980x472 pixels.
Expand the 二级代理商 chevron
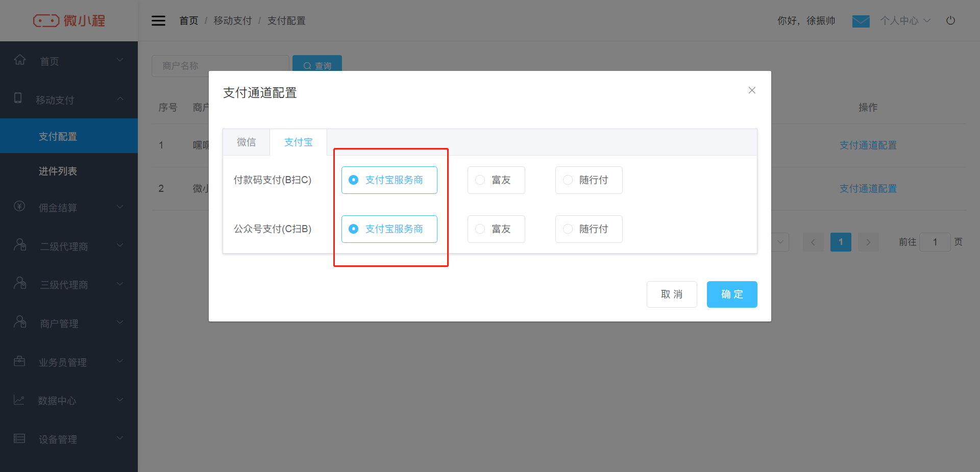(x=120, y=245)
